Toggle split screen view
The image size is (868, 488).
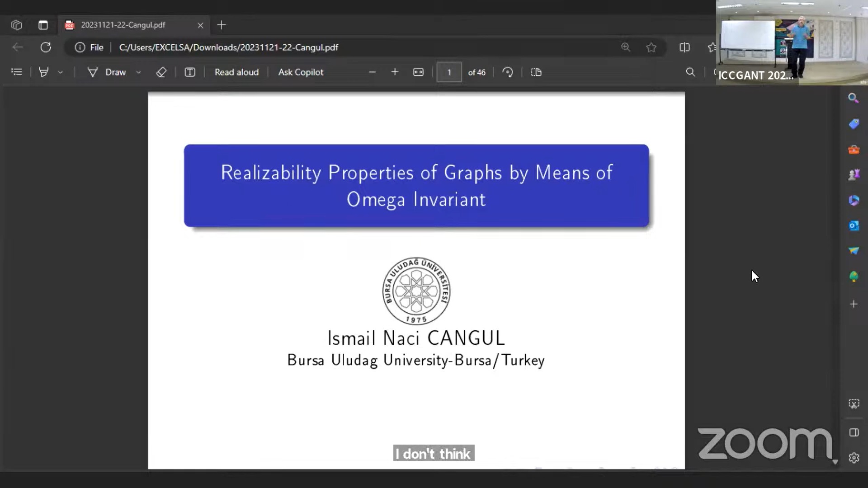pos(684,47)
